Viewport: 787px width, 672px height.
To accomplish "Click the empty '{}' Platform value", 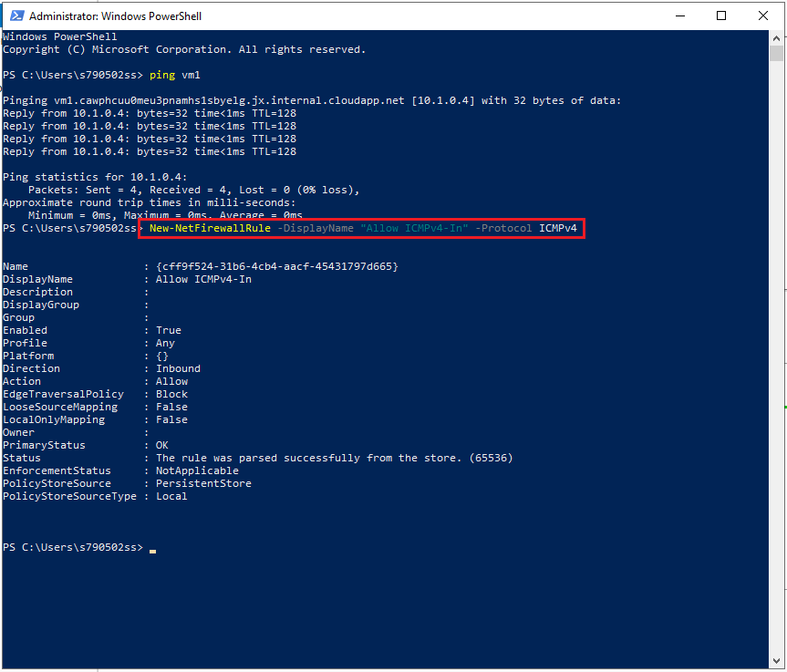I will coord(162,356).
